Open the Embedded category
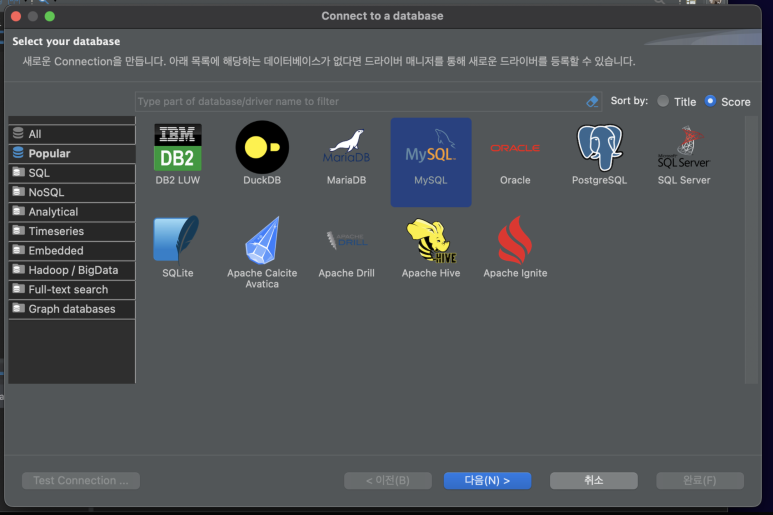 click(x=72, y=251)
